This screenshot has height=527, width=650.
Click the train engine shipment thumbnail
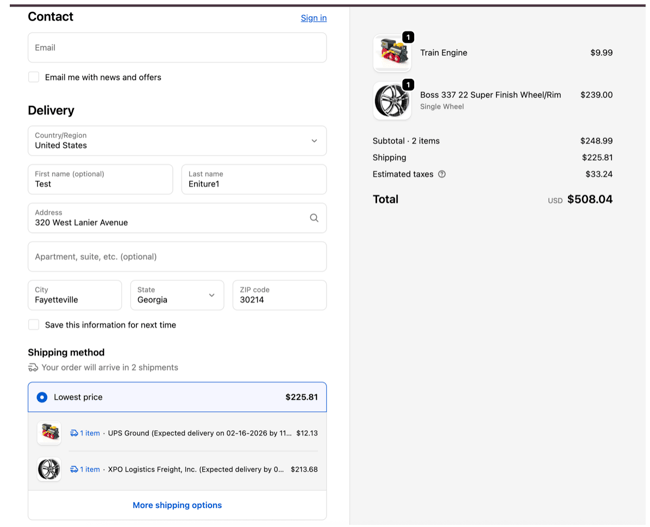[x=49, y=433]
